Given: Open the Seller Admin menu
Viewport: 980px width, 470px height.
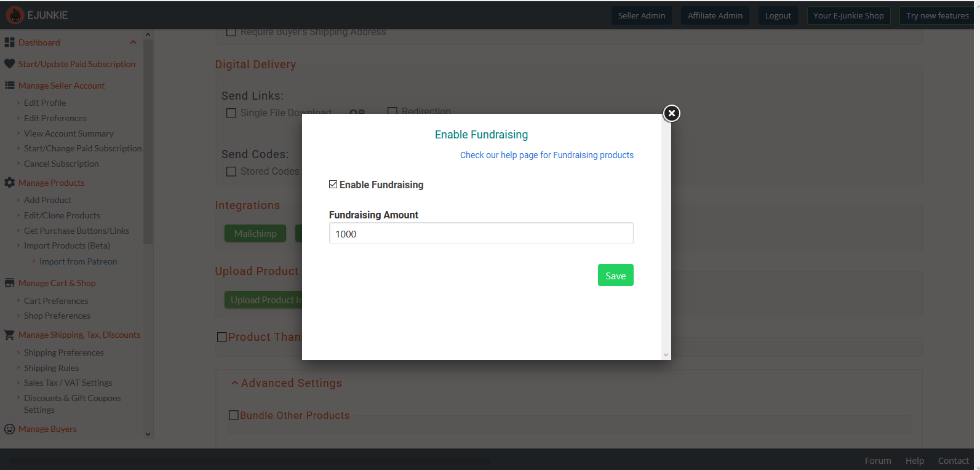Looking at the screenshot, I should [641, 15].
